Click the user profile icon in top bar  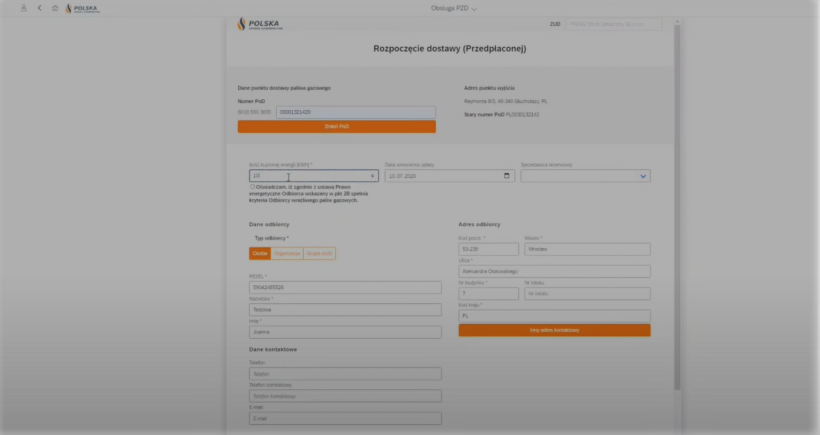[x=24, y=8]
